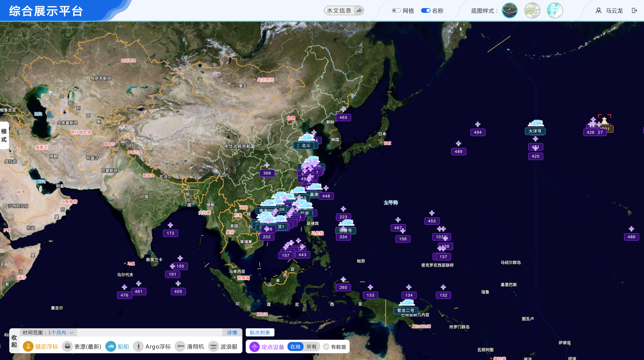Screen dimensions: 644x360
Task: Open the 航次列表 voyage list
Action: 260,333
